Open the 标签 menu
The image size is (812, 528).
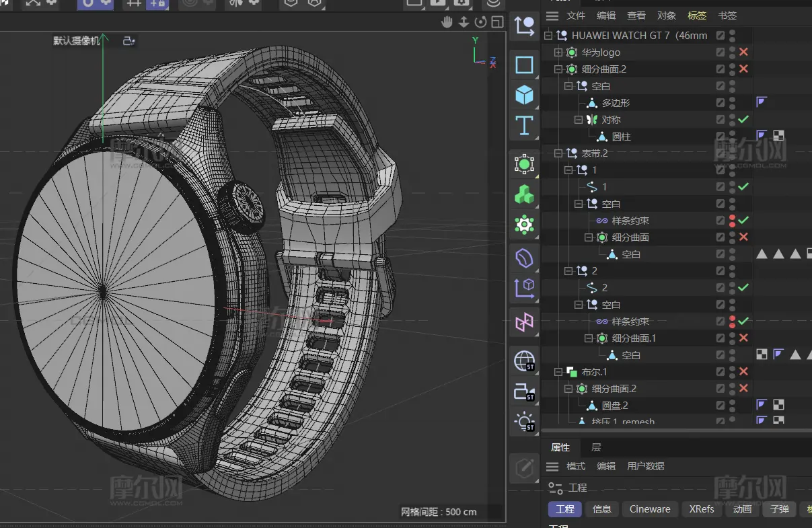coord(697,15)
